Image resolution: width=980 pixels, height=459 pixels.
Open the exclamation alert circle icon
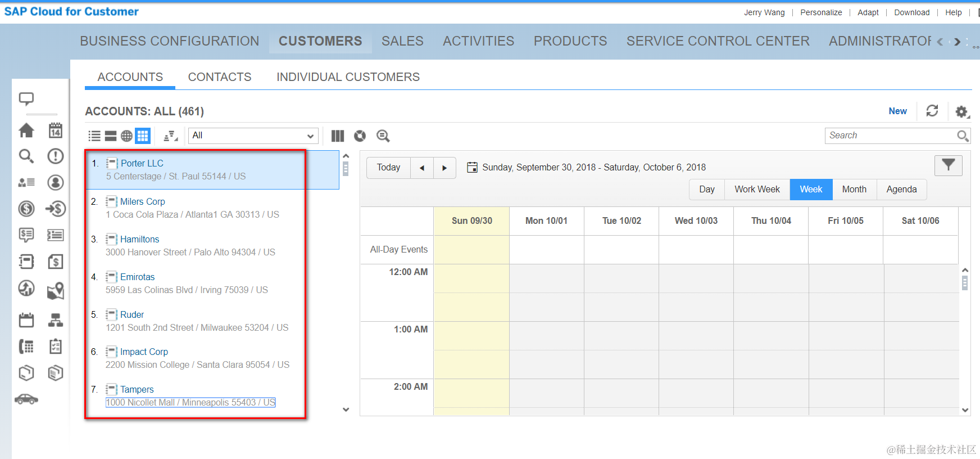click(x=55, y=156)
